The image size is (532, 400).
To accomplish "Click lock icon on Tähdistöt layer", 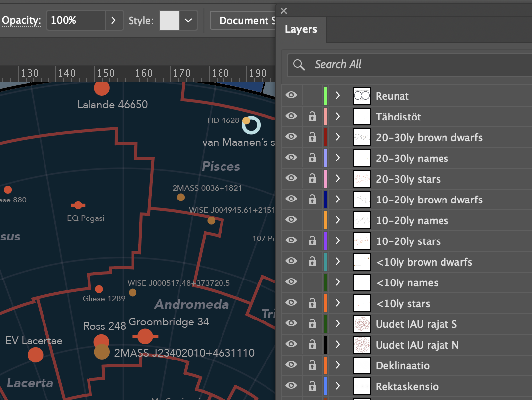I will pyautogui.click(x=312, y=117).
